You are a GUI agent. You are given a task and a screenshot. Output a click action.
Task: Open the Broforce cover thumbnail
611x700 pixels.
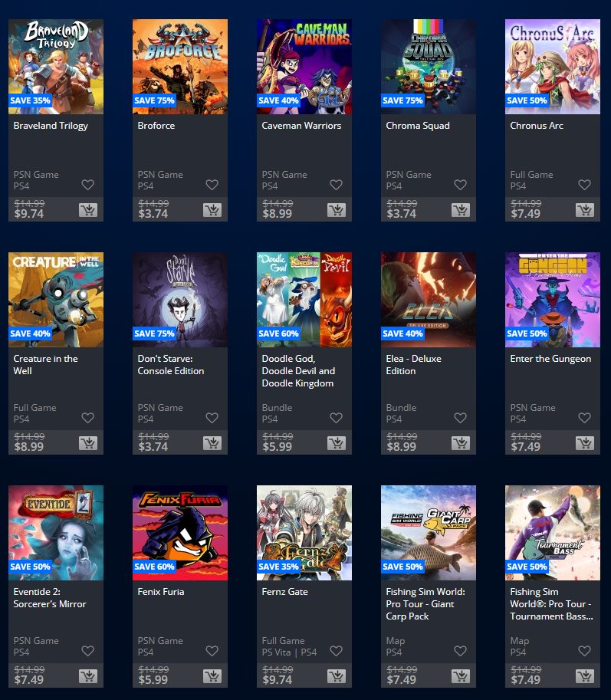tap(180, 67)
